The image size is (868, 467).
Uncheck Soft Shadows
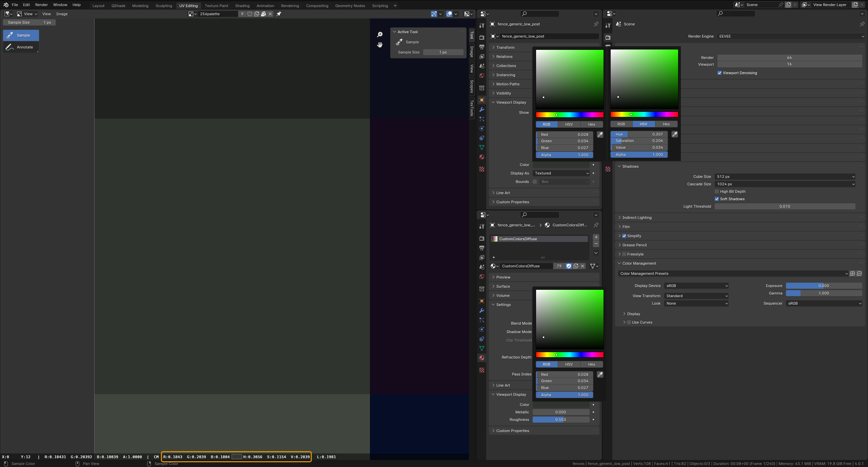tap(717, 199)
